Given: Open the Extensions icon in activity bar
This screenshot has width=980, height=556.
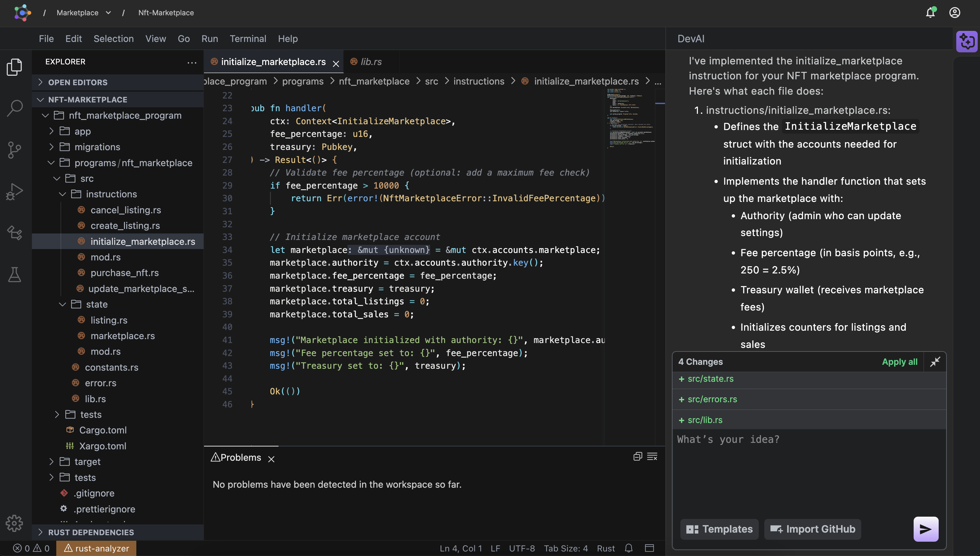Looking at the screenshot, I should [x=15, y=232].
